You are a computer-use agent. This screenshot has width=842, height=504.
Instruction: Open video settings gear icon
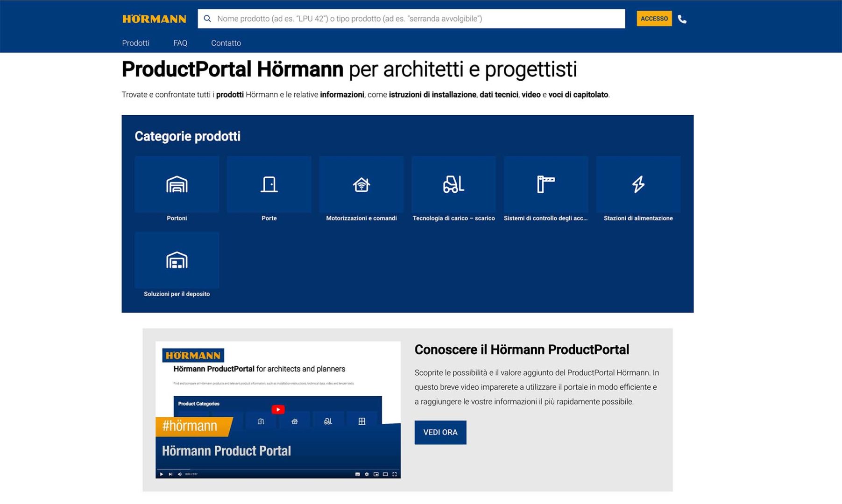click(x=367, y=474)
